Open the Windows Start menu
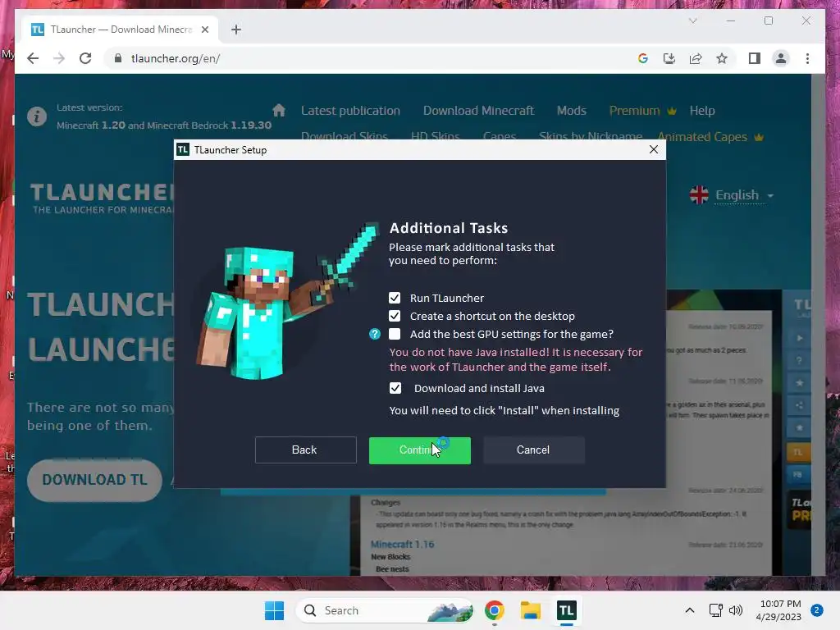Viewport: 840px width, 630px height. point(274,610)
